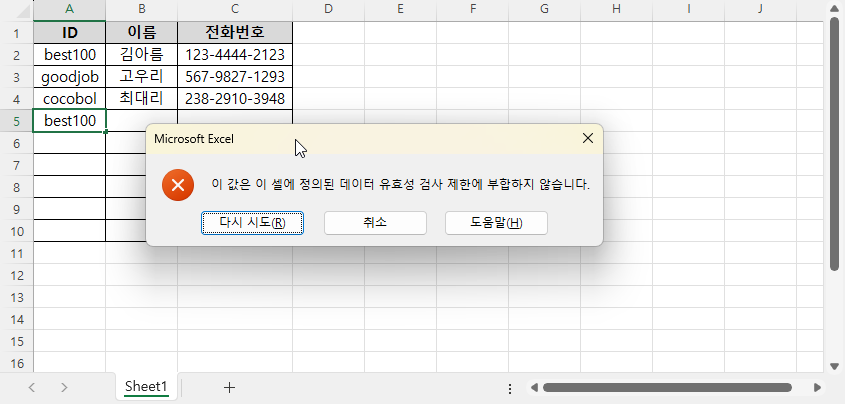Click vertical scrollbar up arrow

click(x=835, y=9)
